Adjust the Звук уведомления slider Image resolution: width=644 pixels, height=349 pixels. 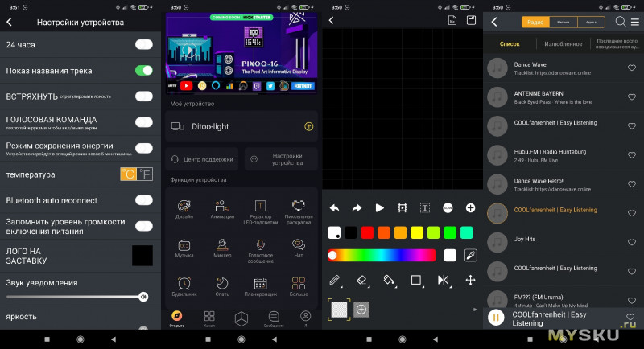(x=77, y=297)
